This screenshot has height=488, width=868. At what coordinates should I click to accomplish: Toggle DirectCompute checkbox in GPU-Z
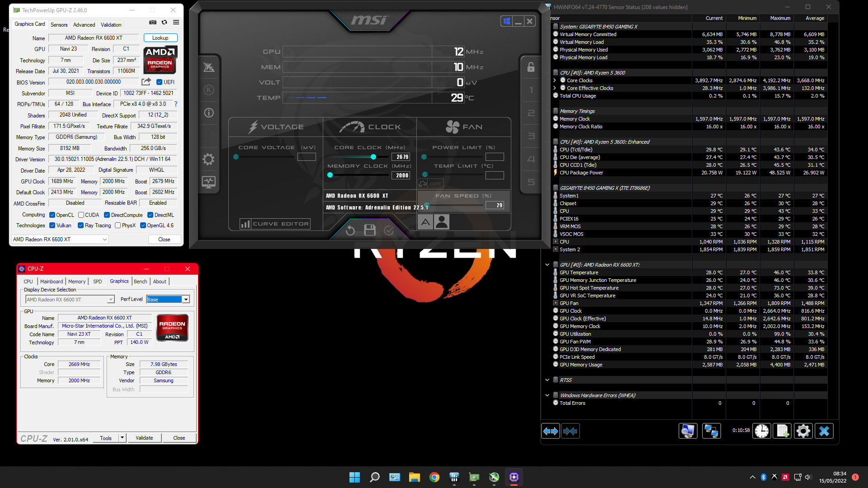tap(107, 215)
